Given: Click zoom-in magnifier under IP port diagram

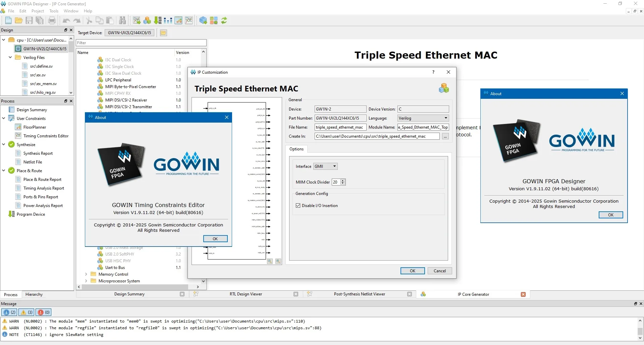Looking at the screenshot, I should coord(270,261).
